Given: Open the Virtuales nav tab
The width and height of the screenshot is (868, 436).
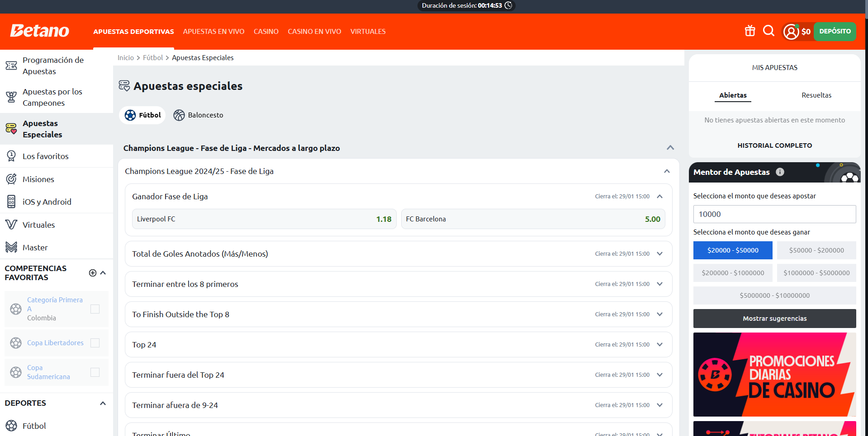Looking at the screenshot, I should point(368,32).
